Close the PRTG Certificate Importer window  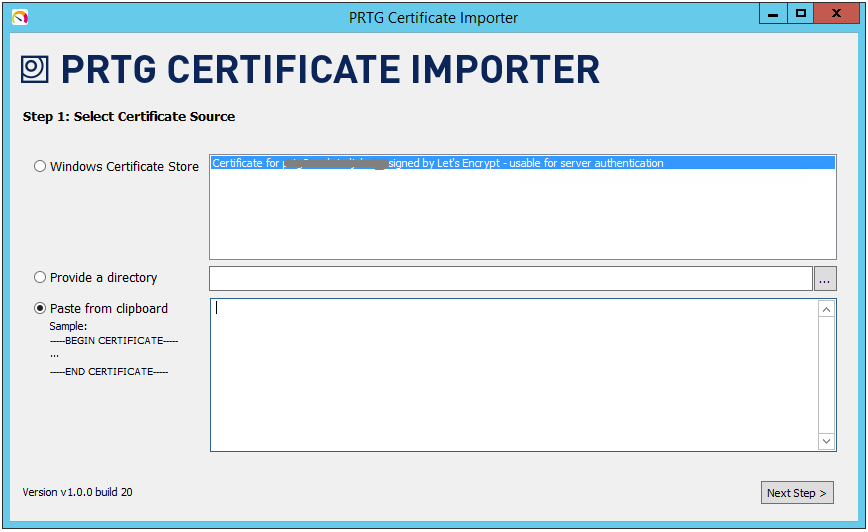point(836,13)
